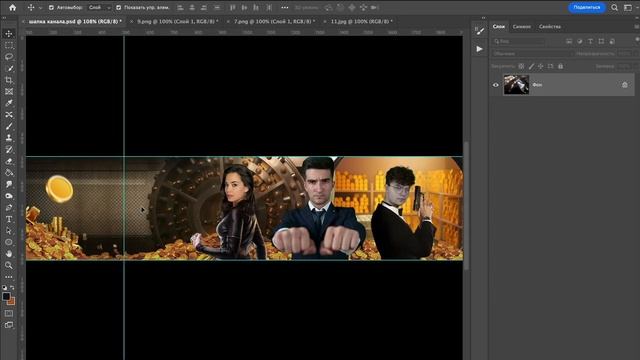
Task: Collapse the toolbox with double-arrow expander
Action: pos(4,18)
